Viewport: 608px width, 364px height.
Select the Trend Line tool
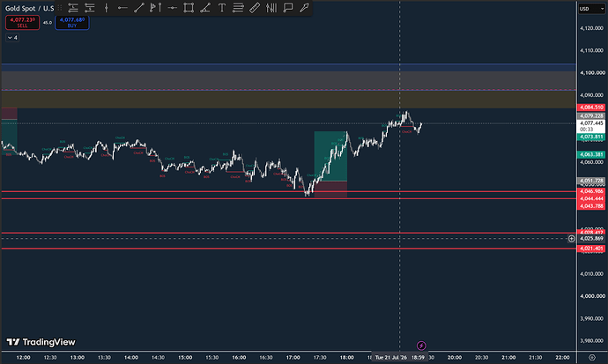point(139,8)
